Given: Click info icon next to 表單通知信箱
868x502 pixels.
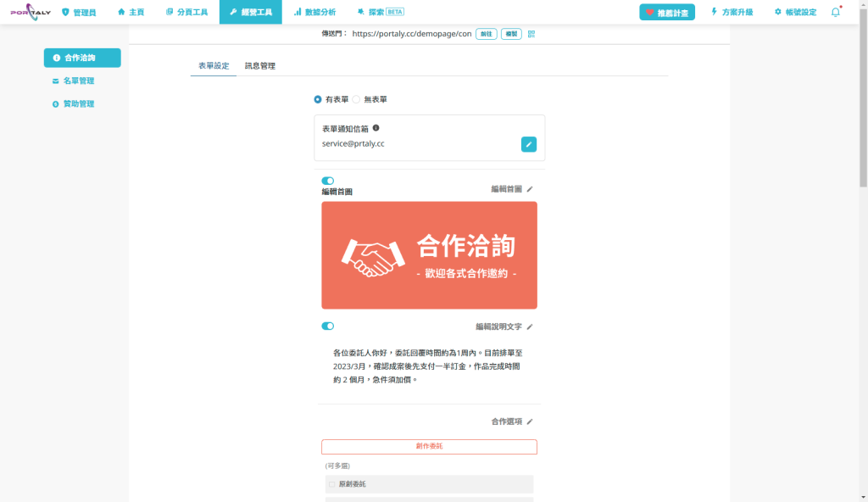Looking at the screenshot, I should coord(376,128).
